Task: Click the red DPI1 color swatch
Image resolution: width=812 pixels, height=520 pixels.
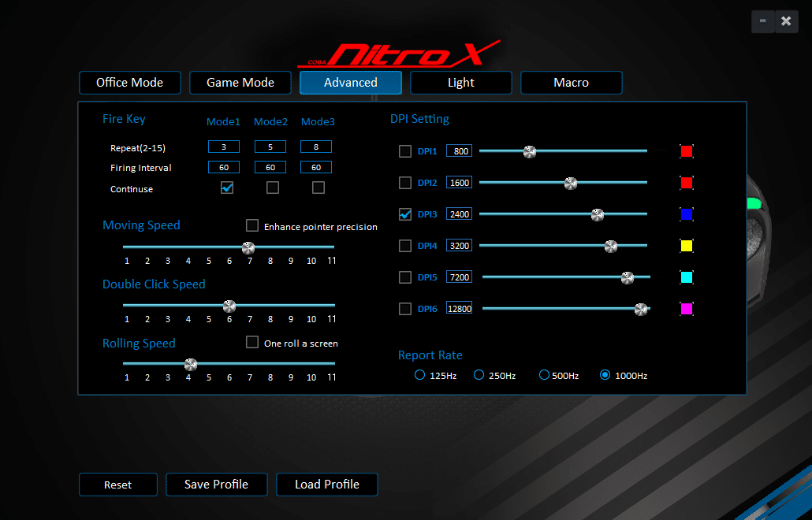Action: (687, 151)
